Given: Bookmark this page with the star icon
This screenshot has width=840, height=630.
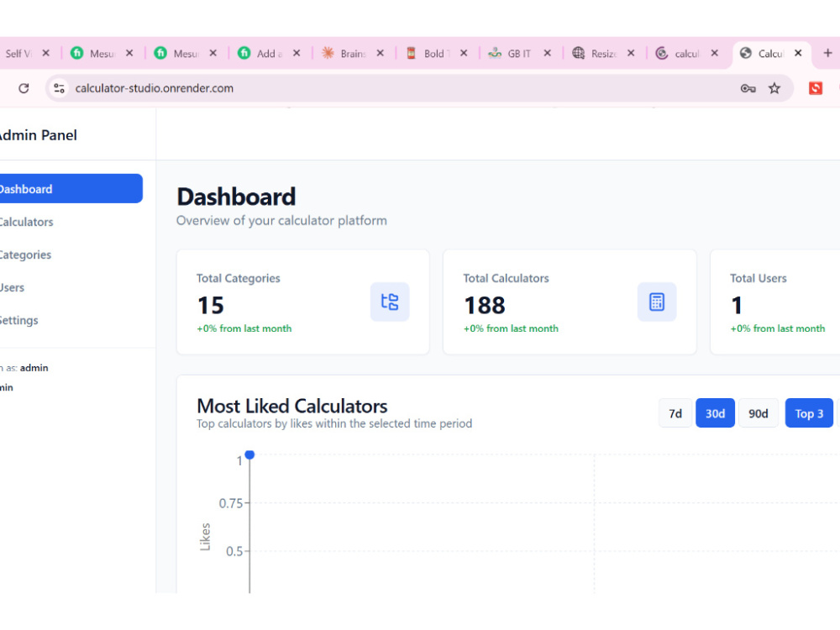Looking at the screenshot, I should (774, 88).
